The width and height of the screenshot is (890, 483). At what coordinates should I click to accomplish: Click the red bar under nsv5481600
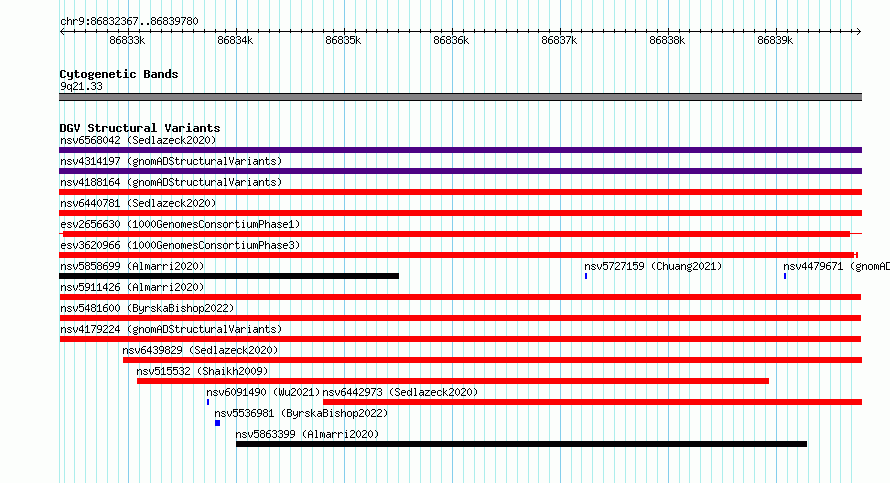tap(460, 318)
